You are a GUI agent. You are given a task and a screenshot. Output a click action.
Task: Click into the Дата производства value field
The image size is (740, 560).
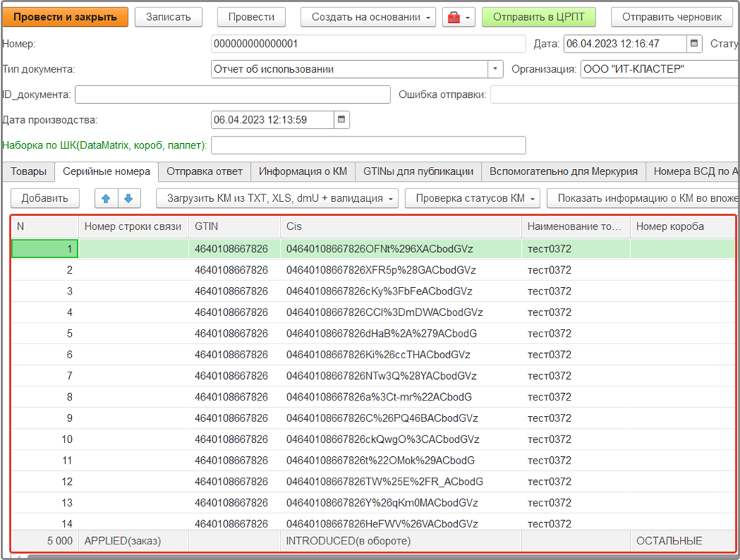272,120
